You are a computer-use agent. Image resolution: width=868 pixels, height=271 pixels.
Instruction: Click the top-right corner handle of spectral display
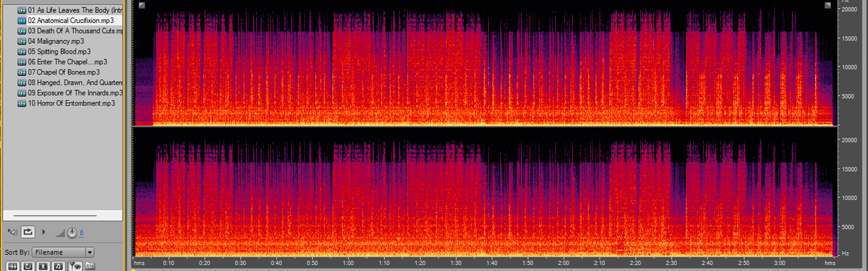click(x=828, y=5)
